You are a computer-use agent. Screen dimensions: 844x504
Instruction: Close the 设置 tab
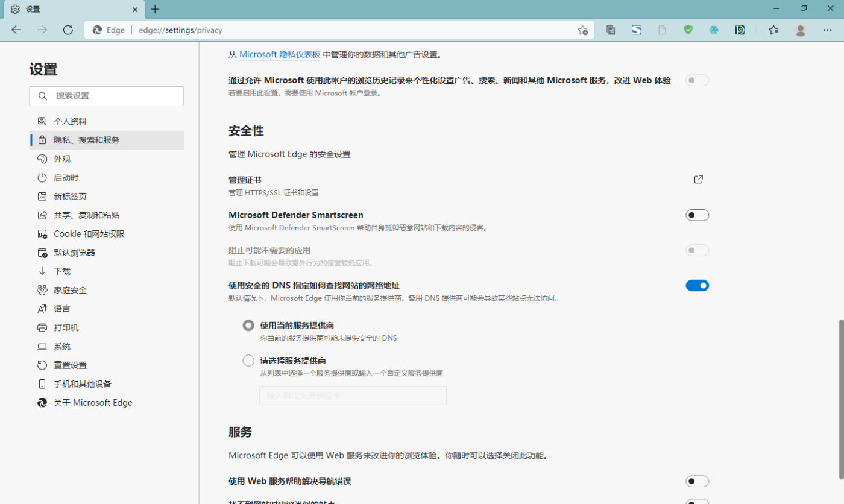tap(135, 10)
